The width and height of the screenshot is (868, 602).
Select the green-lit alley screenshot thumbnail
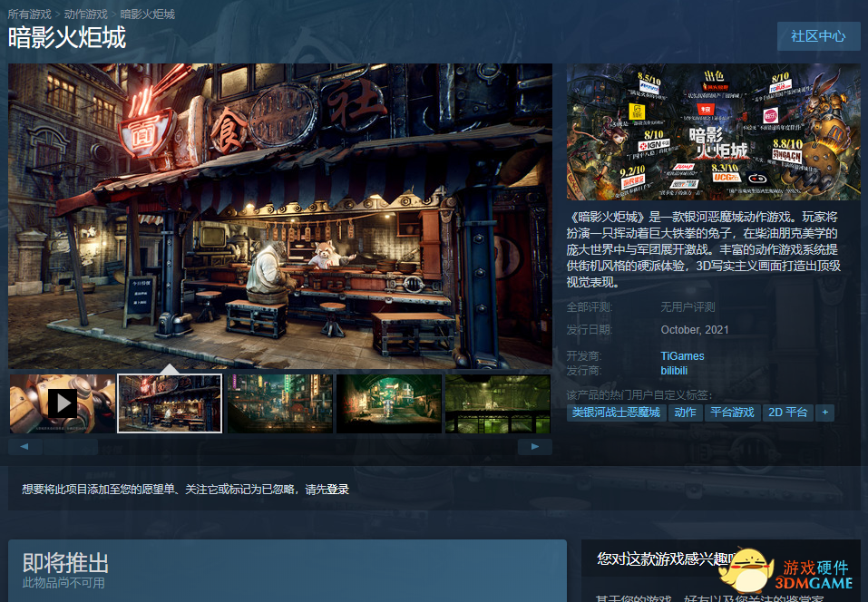pyautogui.click(x=389, y=403)
